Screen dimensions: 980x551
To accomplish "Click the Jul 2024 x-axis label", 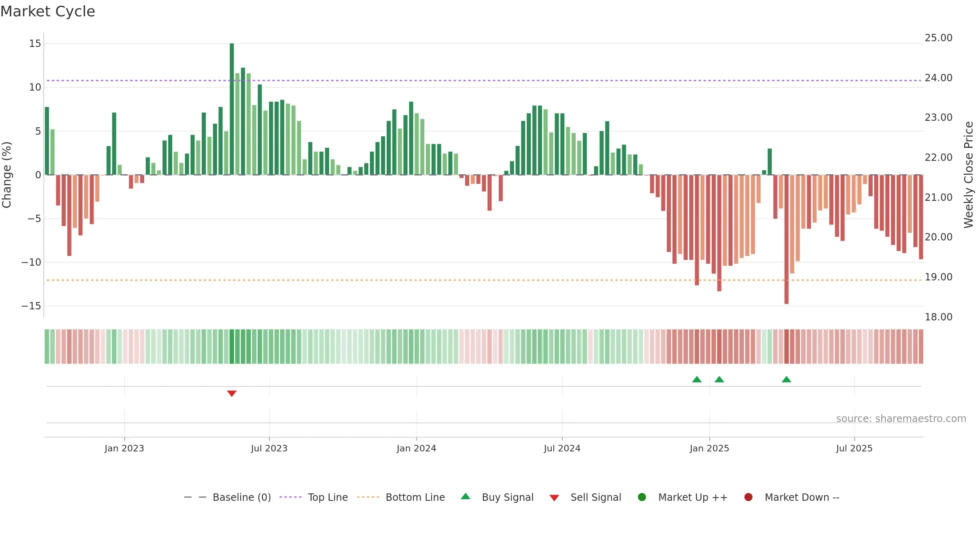I will (562, 448).
